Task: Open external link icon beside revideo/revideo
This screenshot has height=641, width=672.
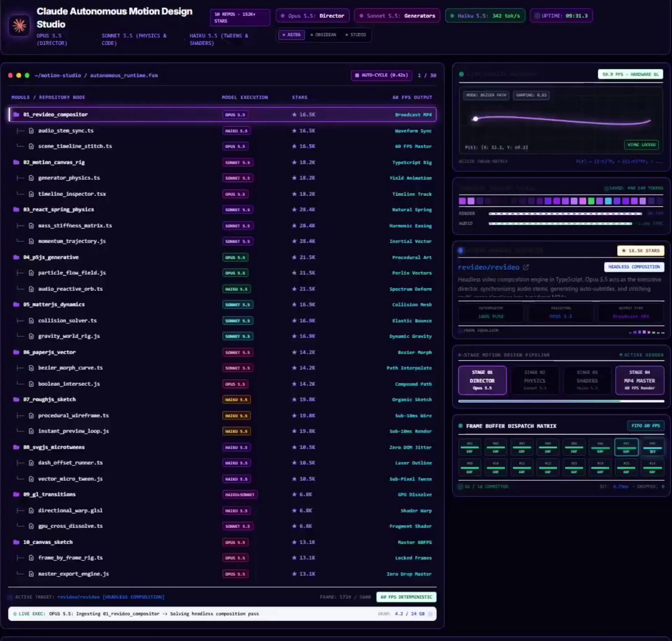Action: point(526,268)
